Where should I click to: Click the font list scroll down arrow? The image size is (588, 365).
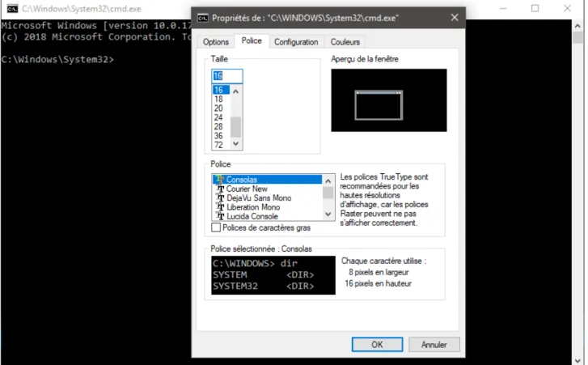pyautogui.click(x=328, y=214)
